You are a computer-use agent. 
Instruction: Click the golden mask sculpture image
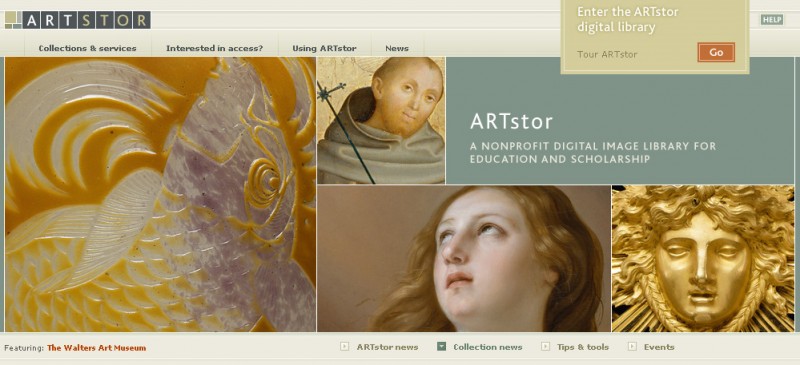(x=703, y=258)
